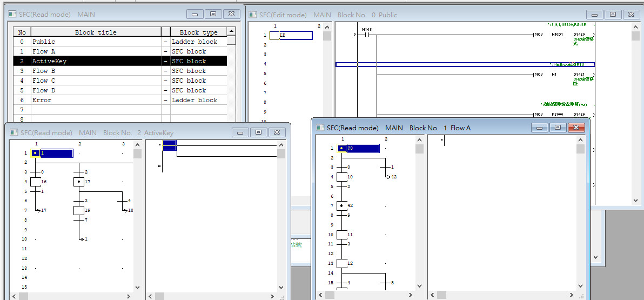Select the jump arrow to step 18

(124, 210)
